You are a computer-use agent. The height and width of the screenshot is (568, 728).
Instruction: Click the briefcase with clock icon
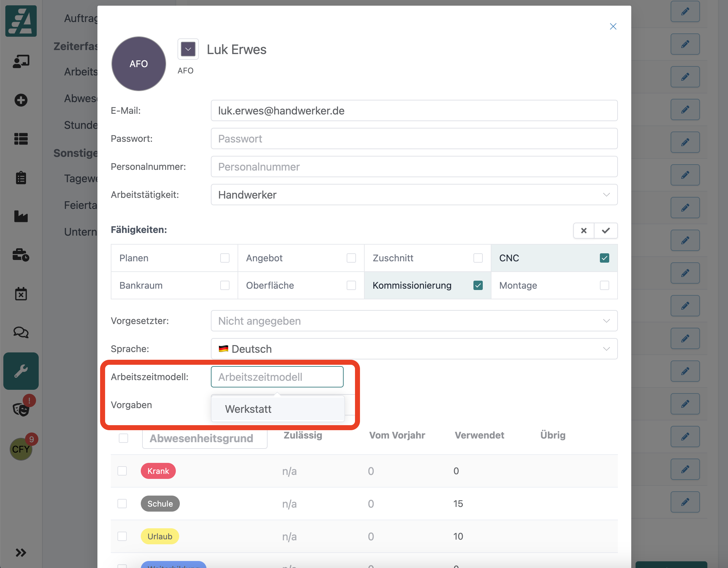(x=21, y=255)
